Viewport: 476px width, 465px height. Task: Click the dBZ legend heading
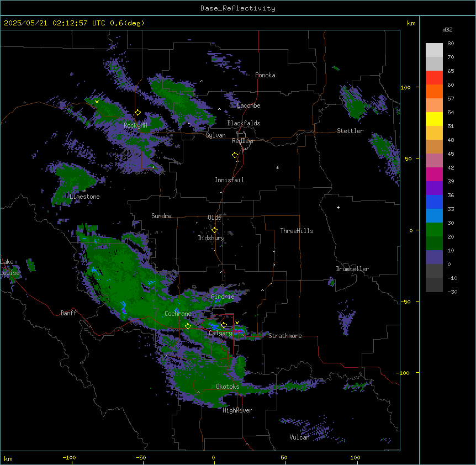pyautogui.click(x=447, y=30)
